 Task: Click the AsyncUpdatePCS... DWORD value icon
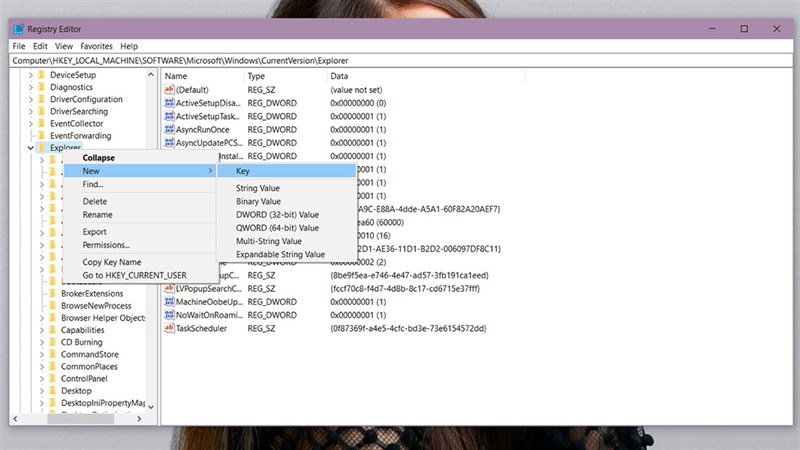tap(169, 143)
